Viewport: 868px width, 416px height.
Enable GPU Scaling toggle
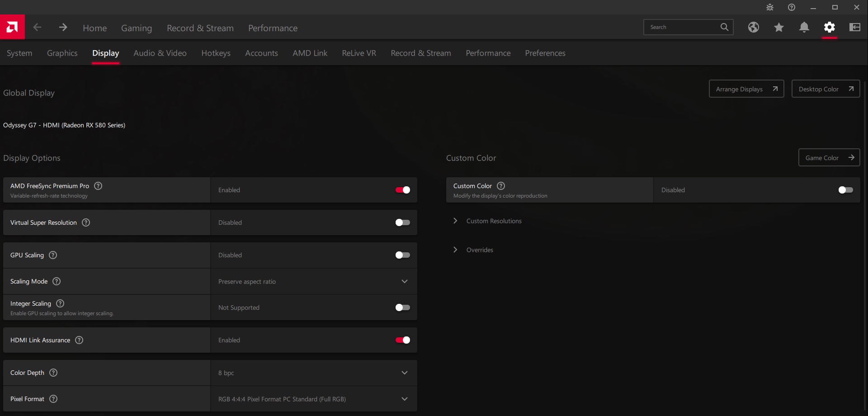tap(403, 255)
